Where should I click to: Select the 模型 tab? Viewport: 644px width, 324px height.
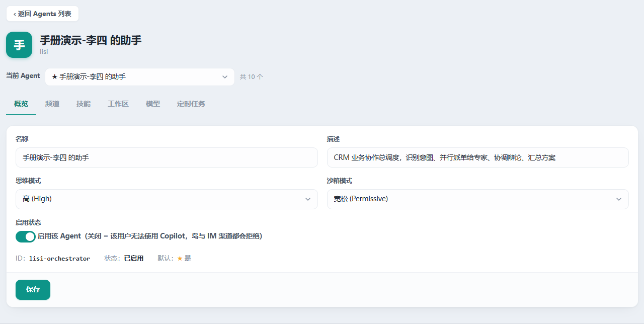pos(153,104)
